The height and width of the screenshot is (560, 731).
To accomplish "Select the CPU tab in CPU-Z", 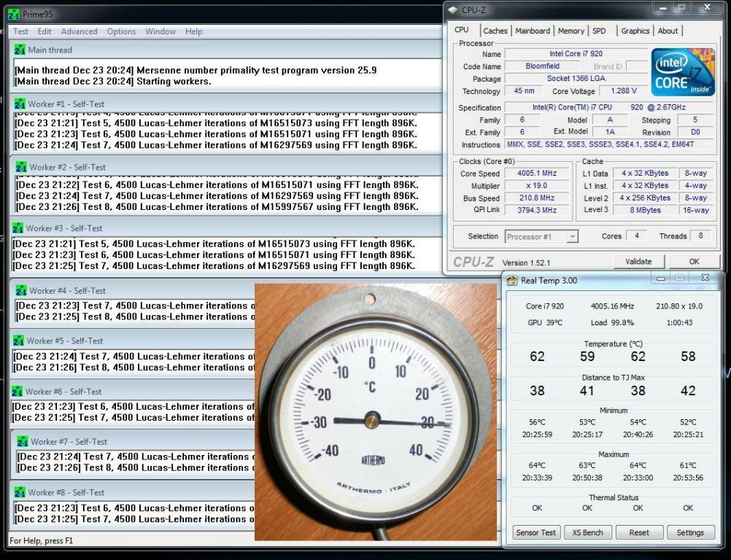I will [x=462, y=29].
